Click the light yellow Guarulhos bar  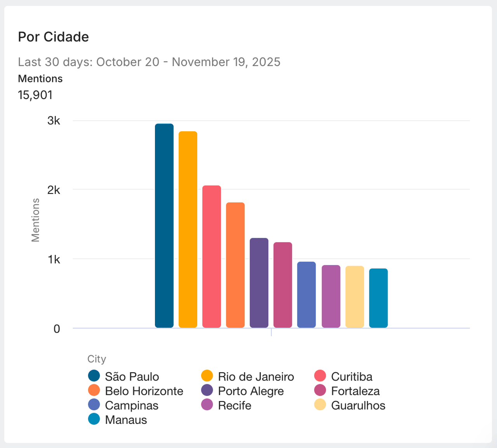355,297
